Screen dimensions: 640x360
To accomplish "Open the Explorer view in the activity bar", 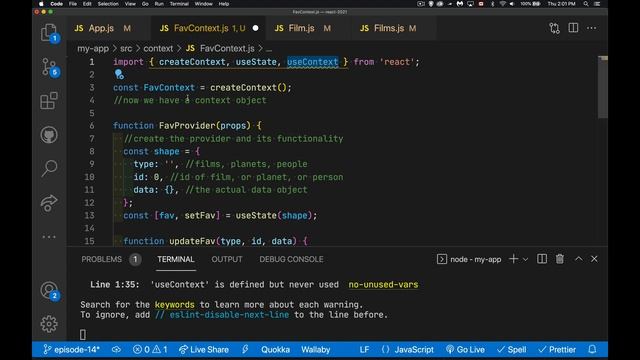I will coord(49,33).
